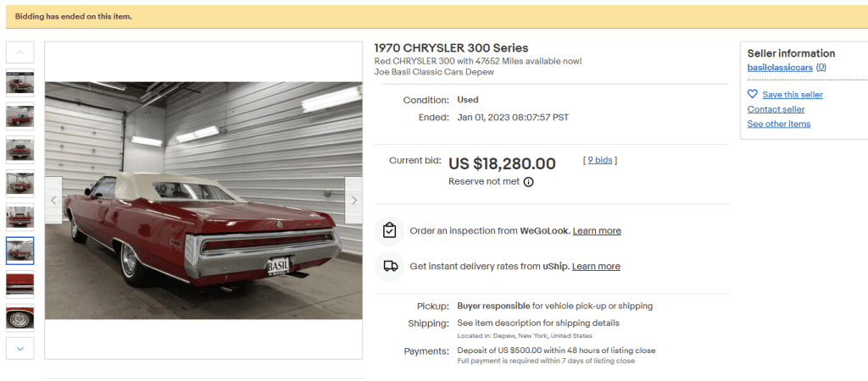Click the heart icon beside Save this seller
Viewport: 868px width, 381px height.
[x=753, y=94]
